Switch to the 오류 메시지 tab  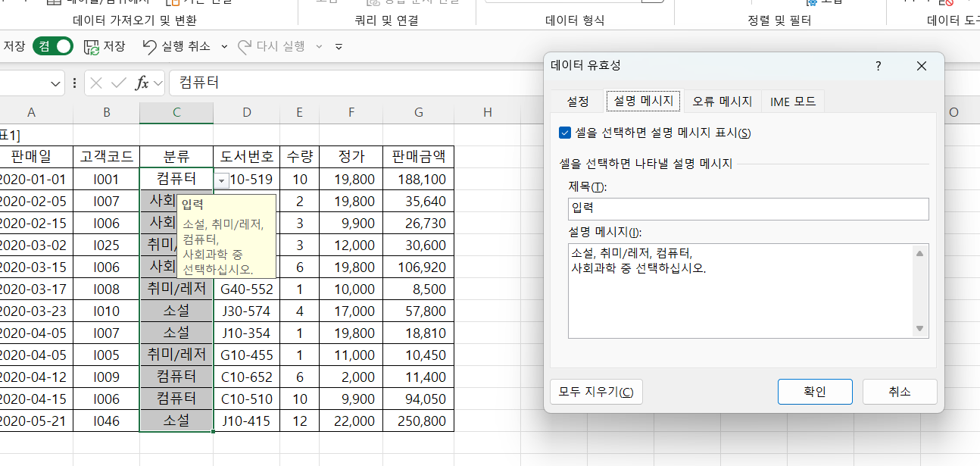[722, 102]
